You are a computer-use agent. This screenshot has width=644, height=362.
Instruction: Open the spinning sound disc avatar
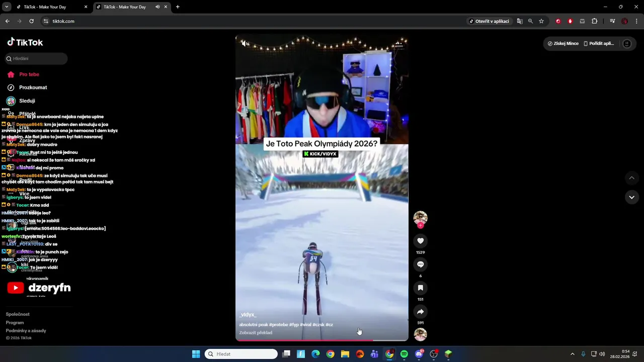[x=421, y=334]
